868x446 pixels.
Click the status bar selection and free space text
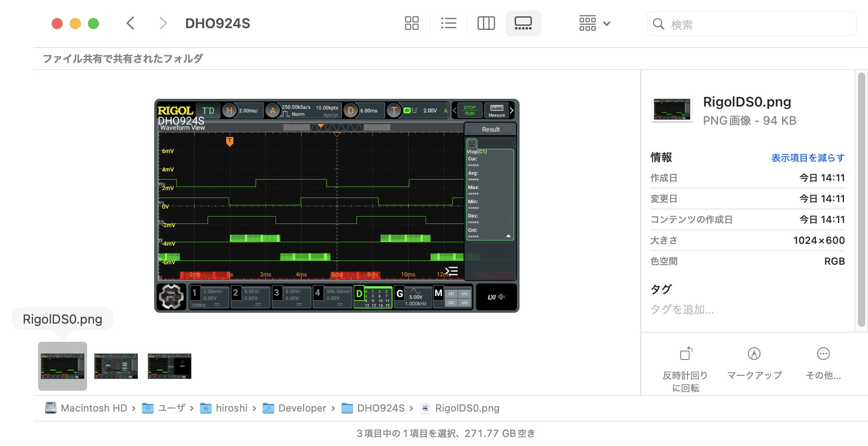coord(446,433)
